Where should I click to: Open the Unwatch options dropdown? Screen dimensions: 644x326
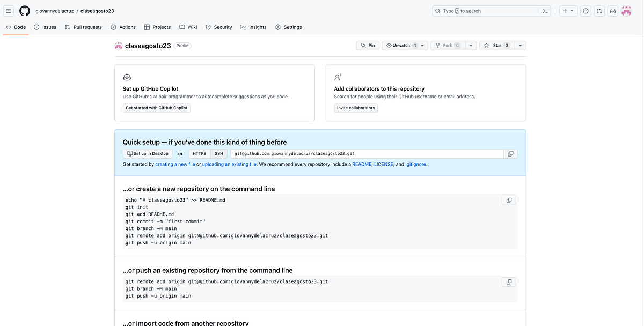422,45
